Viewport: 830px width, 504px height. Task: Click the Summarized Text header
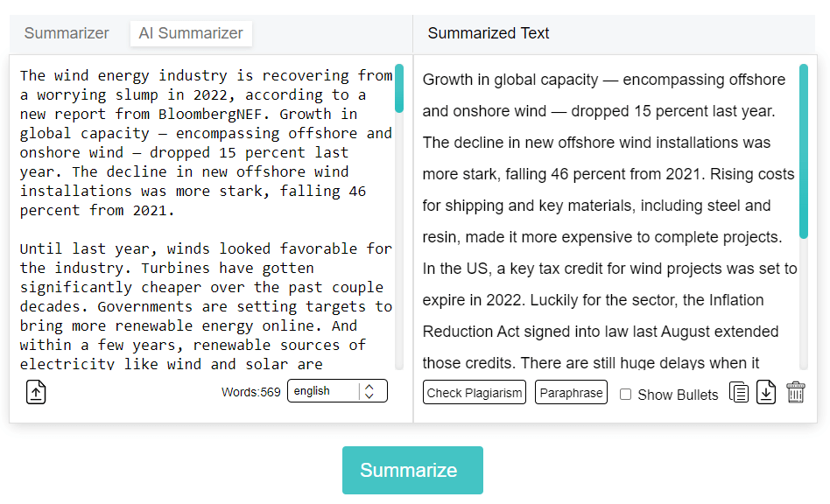pos(489,33)
